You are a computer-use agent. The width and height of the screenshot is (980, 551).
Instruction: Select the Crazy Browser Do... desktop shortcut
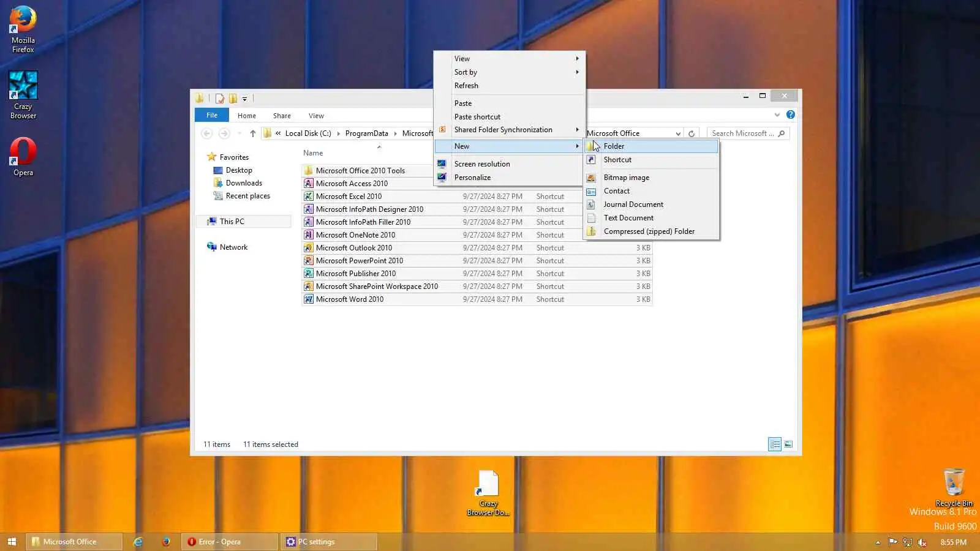[x=488, y=493]
